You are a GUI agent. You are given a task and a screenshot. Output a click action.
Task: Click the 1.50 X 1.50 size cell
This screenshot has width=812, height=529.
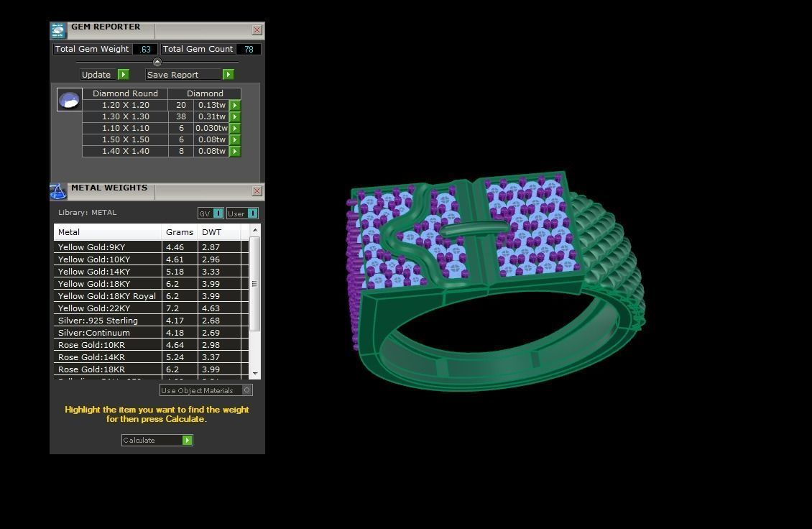click(125, 139)
